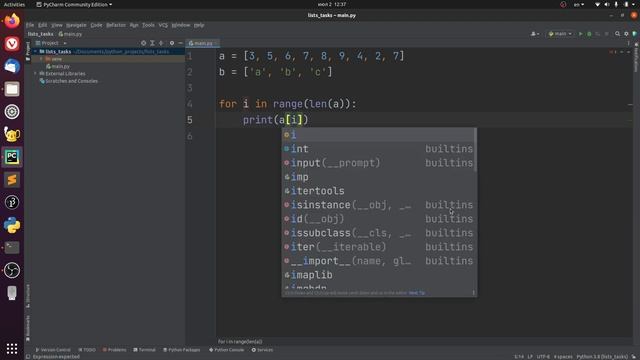Image resolution: width=640 pixels, height=360 pixels.
Task: Open the Problems tool window
Action: [114, 350]
